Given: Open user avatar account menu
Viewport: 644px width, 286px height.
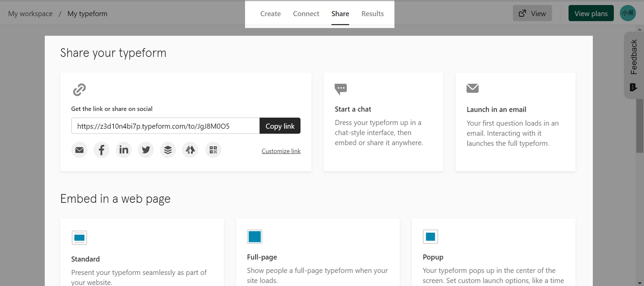Looking at the screenshot, I should pos(628,13).
